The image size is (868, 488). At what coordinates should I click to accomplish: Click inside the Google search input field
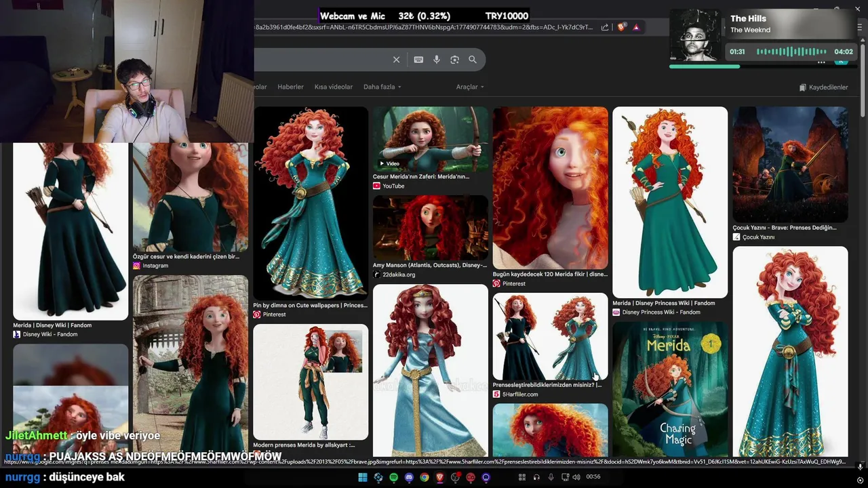[x=322, y=60]
